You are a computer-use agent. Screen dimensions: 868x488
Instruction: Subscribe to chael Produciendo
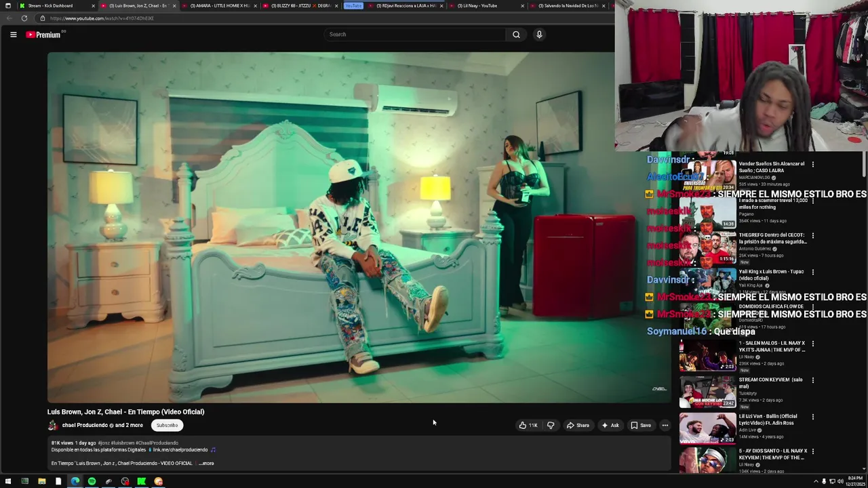[x=167, y=426]
